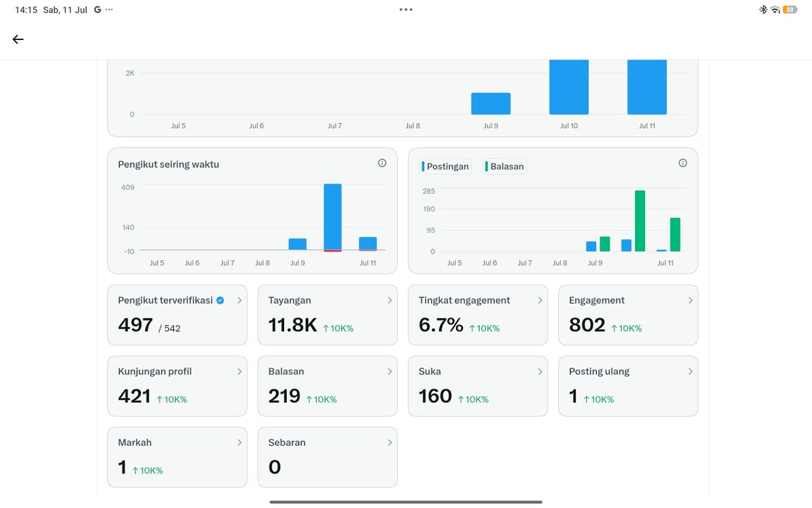
Task: Open Tayangan details chevron
Action: coord(390,300)
